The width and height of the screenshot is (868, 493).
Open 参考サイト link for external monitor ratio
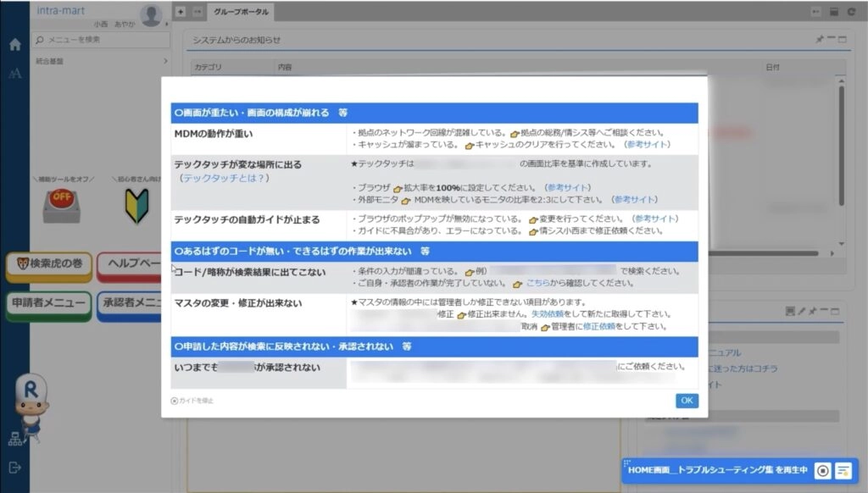[x=634, y=200]
